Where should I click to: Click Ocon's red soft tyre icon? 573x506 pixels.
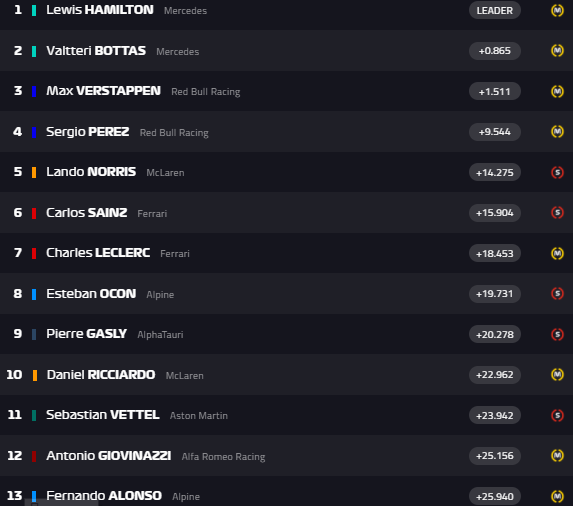pos(557,294)
